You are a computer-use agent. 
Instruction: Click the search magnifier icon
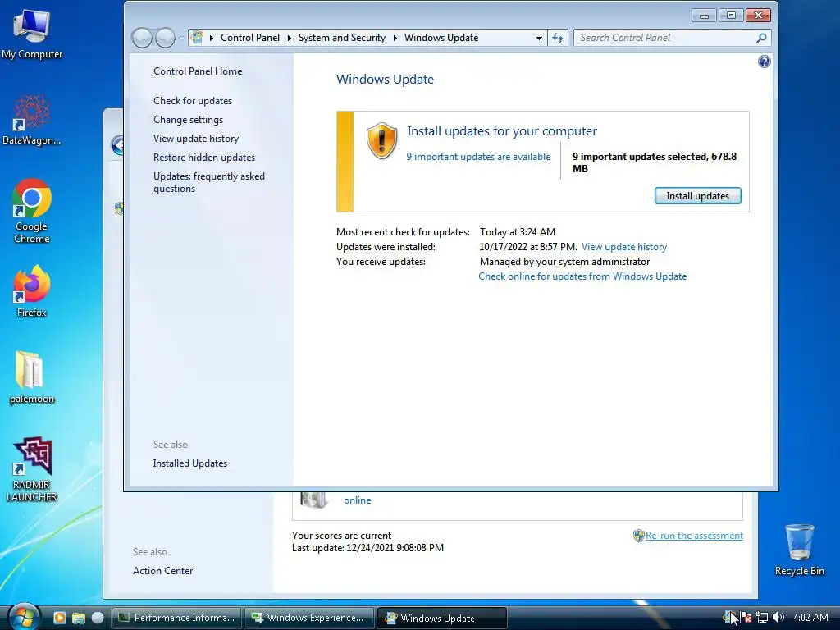(761, 38)
